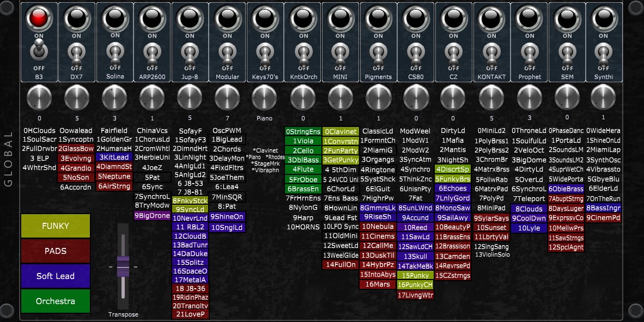Click the knob below the SEM module
Screen dimensions: 644x322
(567, 96)
